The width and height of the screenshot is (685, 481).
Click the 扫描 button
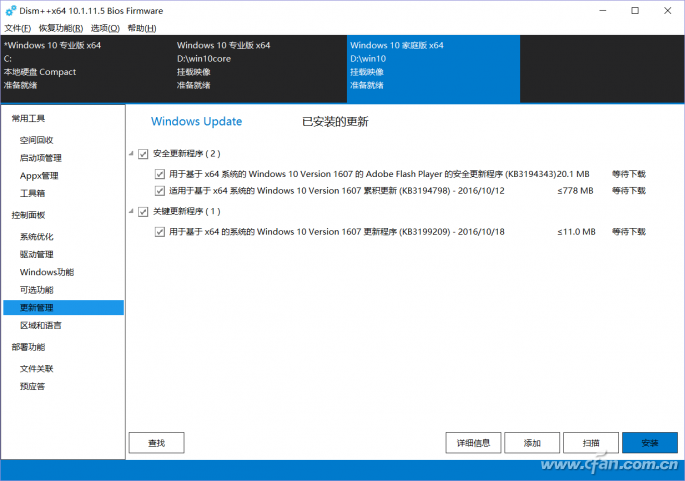tap(591, 443)
